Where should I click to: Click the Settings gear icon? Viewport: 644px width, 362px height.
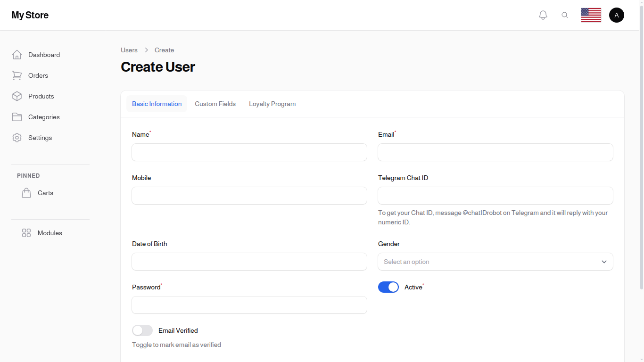tap(17, 138)
